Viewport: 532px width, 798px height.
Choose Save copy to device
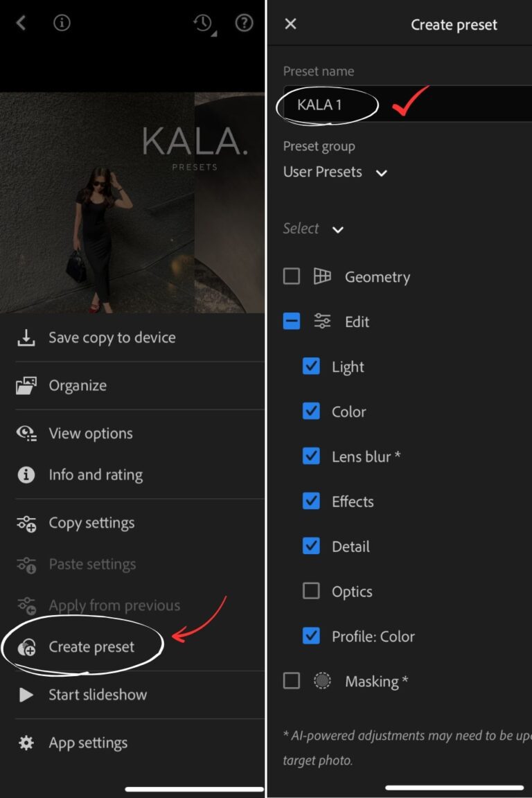111,338
